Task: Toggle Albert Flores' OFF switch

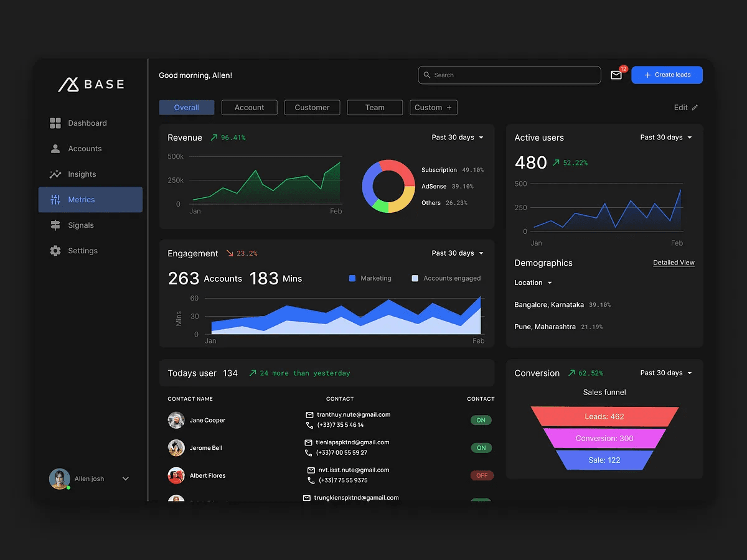Action: click(482, 475)
